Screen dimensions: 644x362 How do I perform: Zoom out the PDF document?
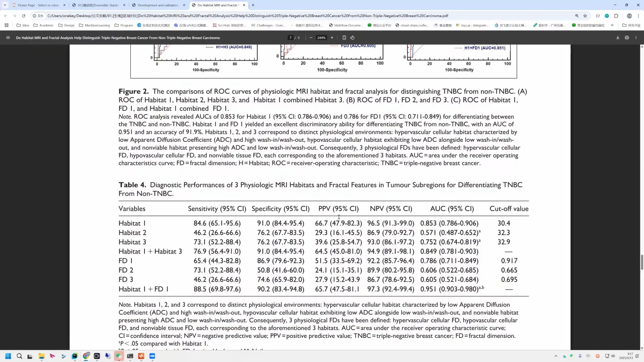[x=311, y=38]
